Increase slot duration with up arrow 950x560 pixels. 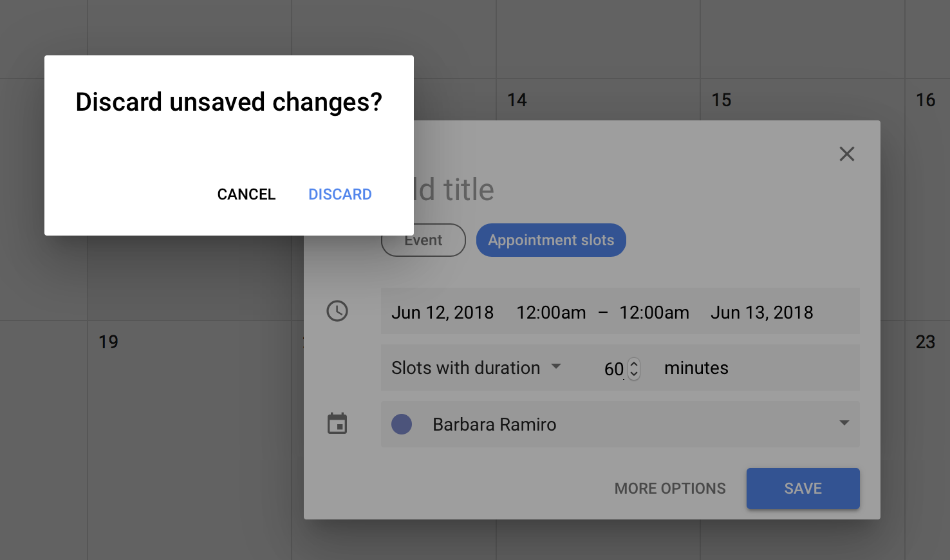tap(634, 364)
